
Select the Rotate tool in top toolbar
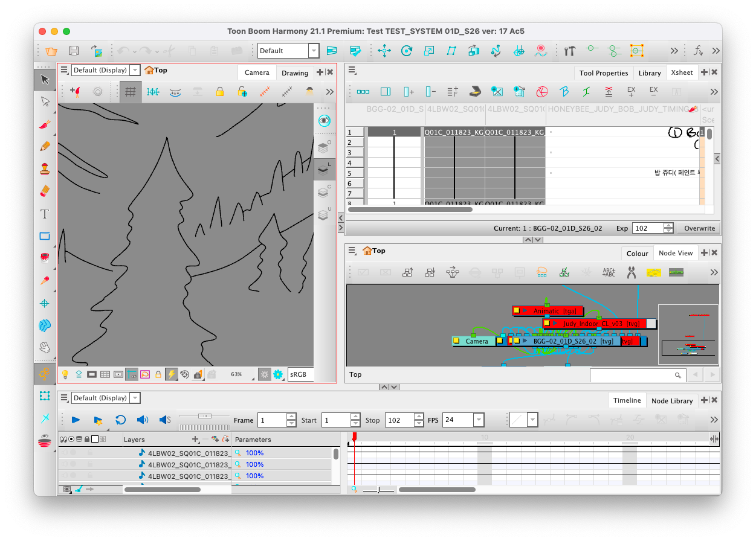click(x=407, y=51)
